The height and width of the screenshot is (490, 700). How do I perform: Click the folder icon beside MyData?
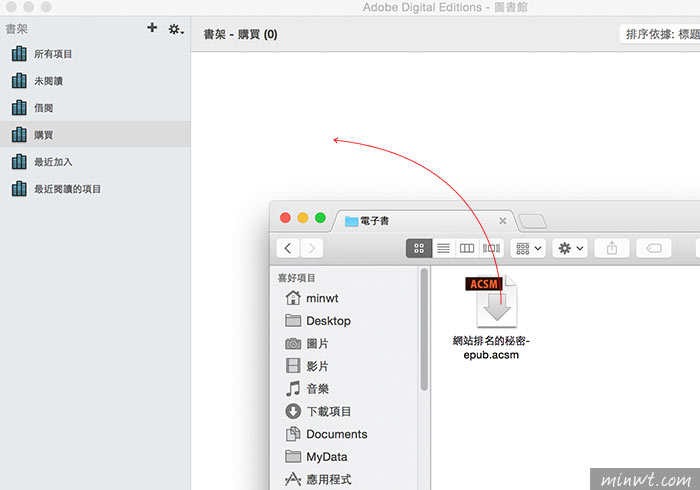pos(293,456)
